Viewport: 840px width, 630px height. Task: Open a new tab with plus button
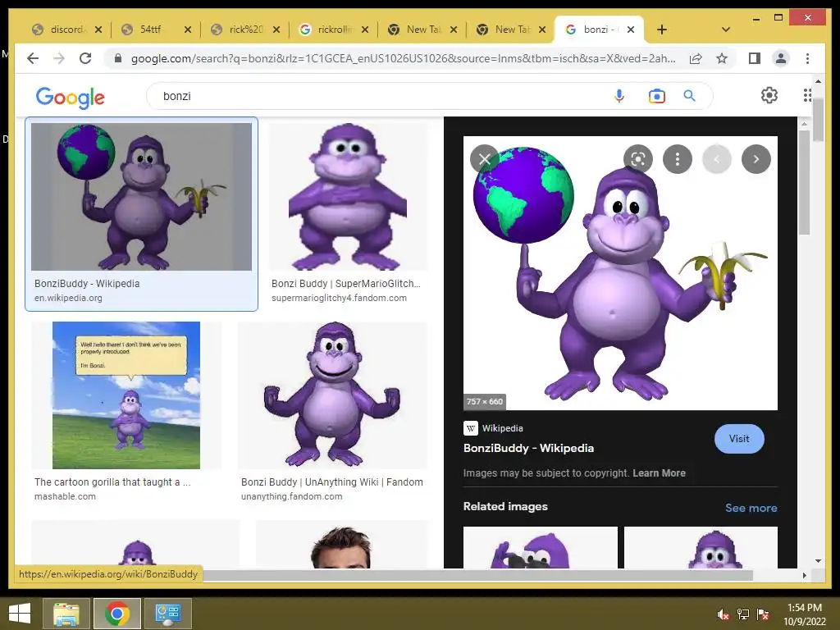pos(662,30)
